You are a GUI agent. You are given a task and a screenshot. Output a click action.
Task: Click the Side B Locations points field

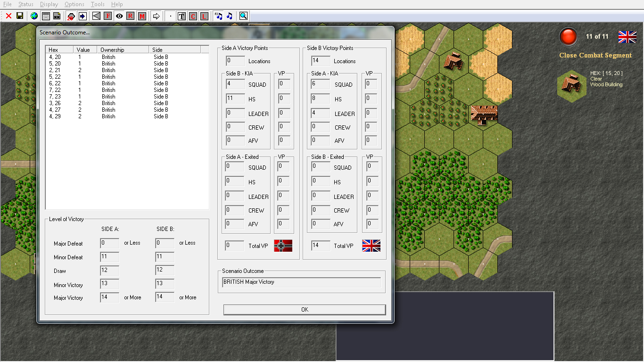pos(321,61)
